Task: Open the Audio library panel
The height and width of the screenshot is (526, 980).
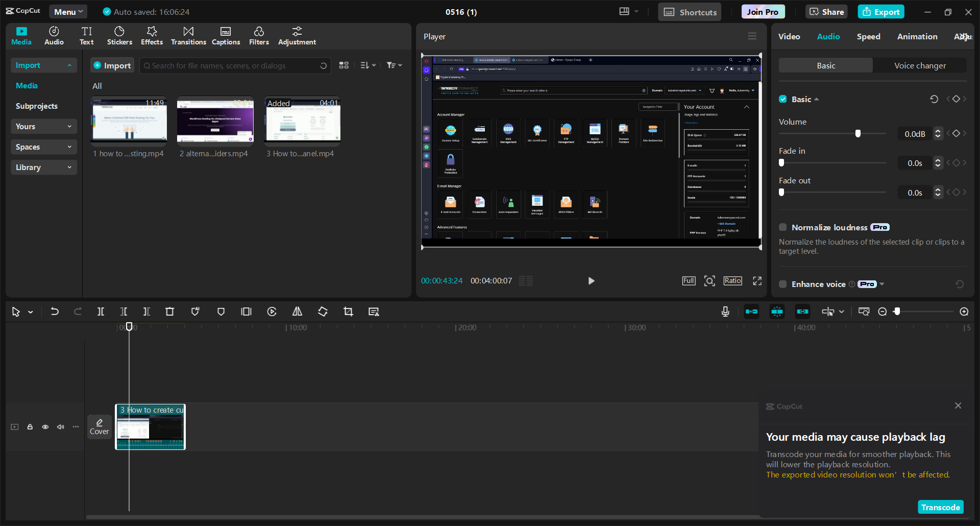Action: [x=54, y=36]
